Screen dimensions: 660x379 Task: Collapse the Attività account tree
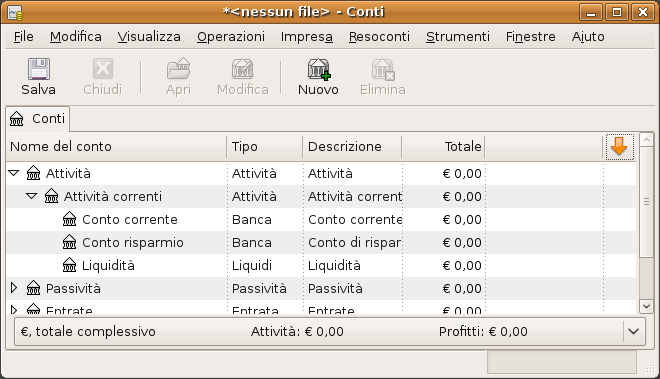tap(14, 173)
